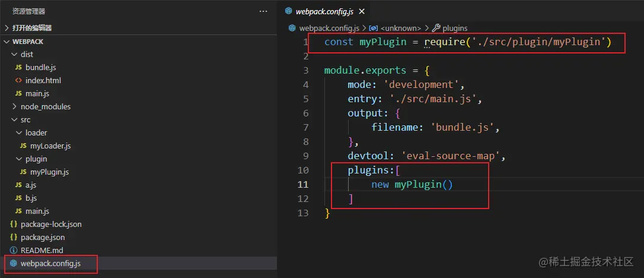Screen dimensions: 644x278
Task: Click the wrench icon in the breadcrumb
Action: pos(436,28)
